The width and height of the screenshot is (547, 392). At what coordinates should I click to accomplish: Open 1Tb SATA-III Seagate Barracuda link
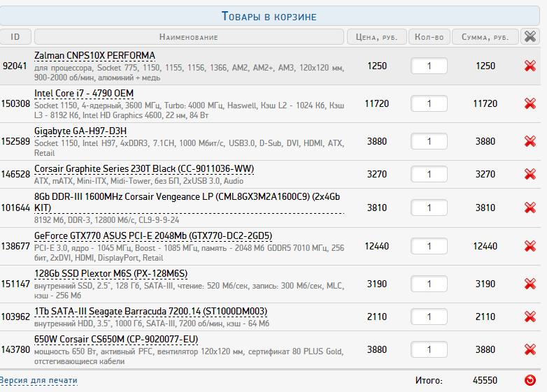coord(150,311)
